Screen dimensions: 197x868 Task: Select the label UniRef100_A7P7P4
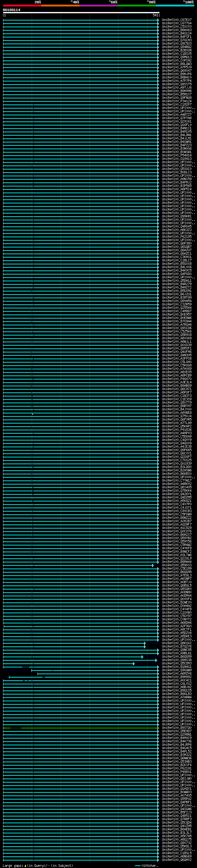[x=176, y=81]
